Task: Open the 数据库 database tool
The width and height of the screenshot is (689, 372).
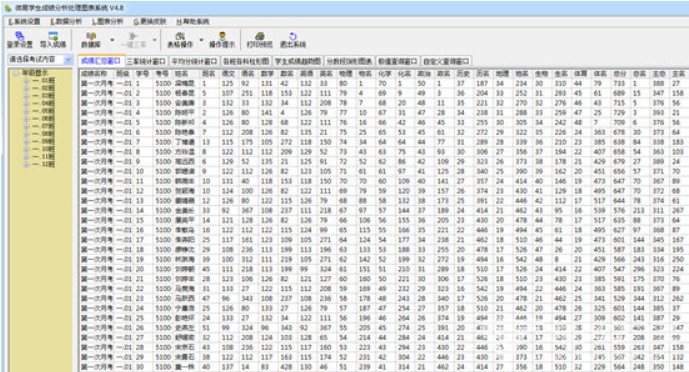Action: pos(91,40)
